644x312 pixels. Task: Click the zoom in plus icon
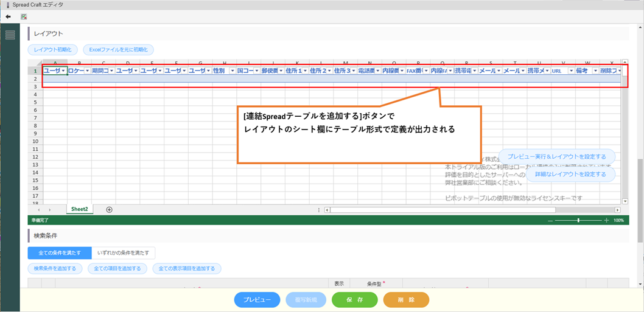(609, 220)
